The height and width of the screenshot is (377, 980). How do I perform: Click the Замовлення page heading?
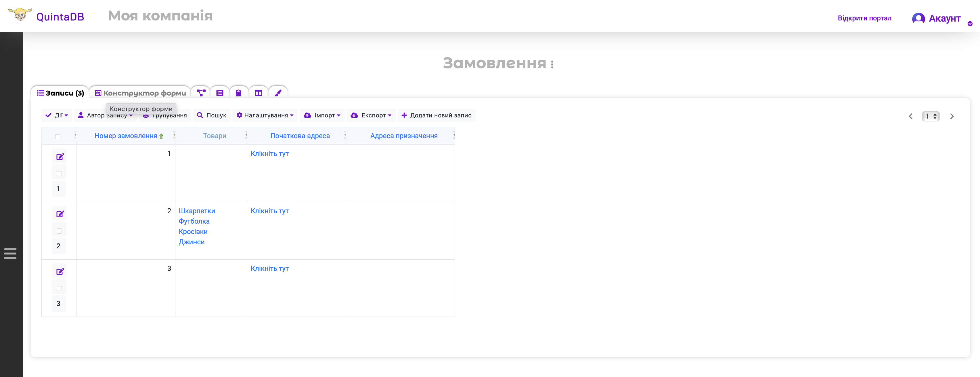click(495, 63)
